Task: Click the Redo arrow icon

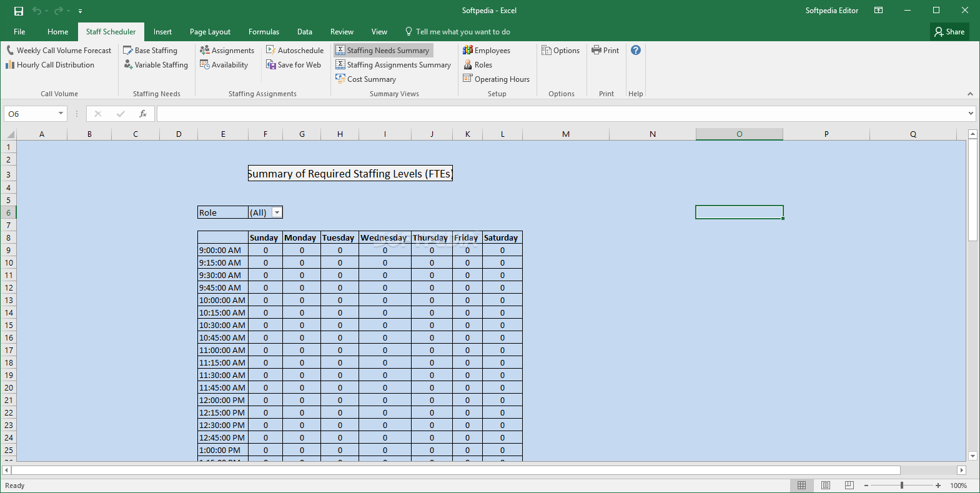Action: [59, 11]
